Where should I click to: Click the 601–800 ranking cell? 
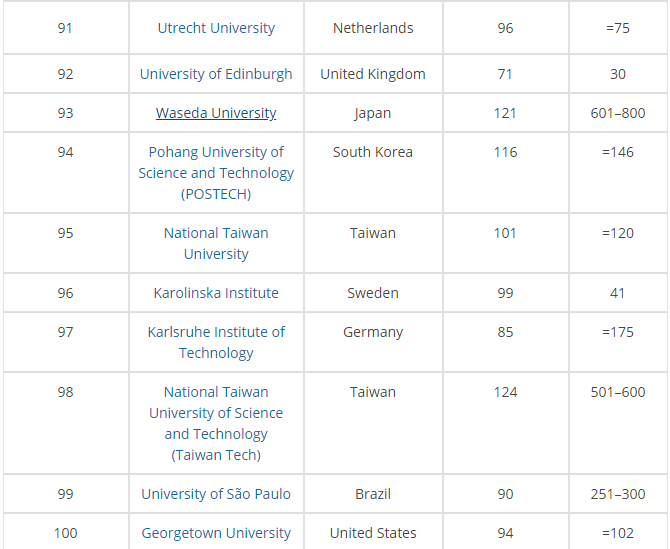tap(618, 113)
